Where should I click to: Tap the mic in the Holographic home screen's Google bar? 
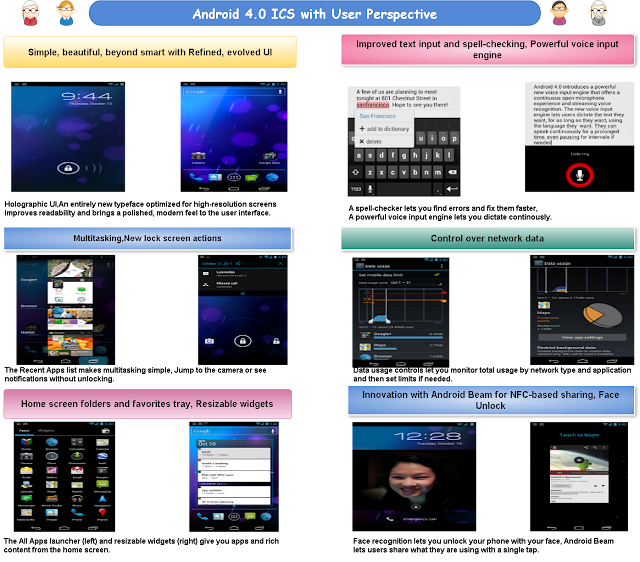(280, 92)
